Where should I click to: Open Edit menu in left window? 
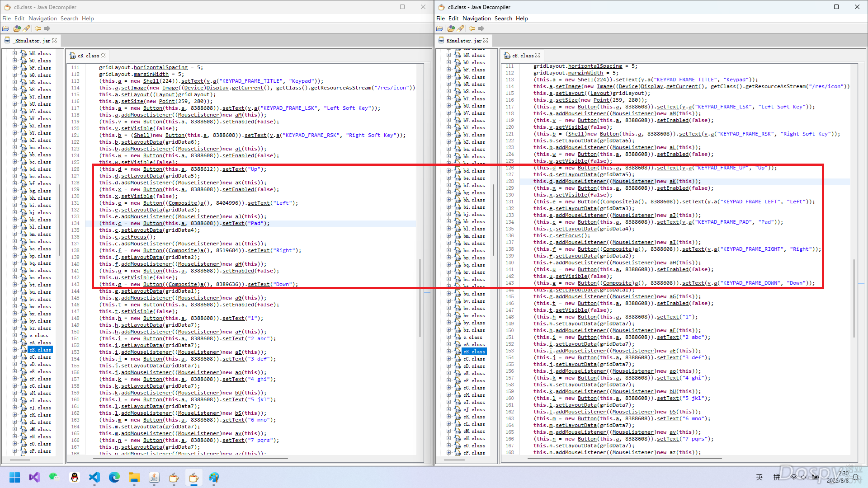click(x=19, y=18)
